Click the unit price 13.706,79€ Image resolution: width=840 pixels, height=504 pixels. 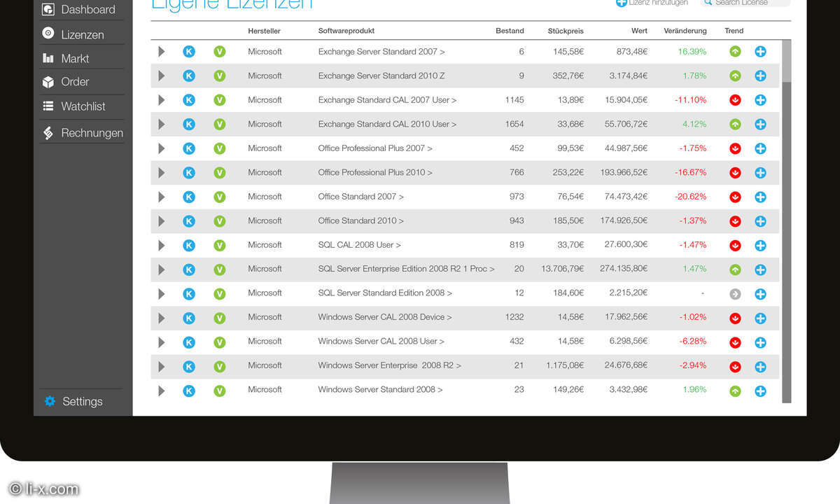tap(563, 269)
